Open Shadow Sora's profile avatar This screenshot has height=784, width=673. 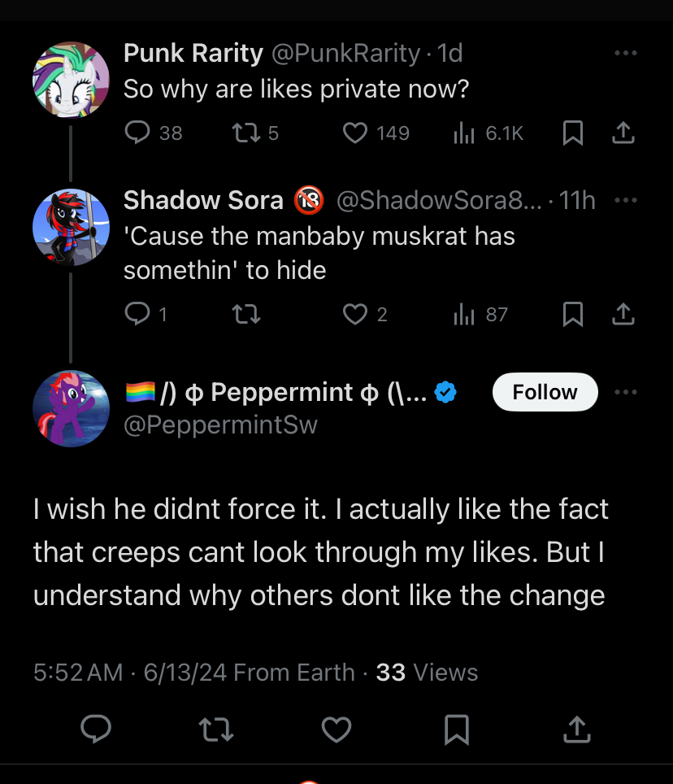click(x=72, y=228)
